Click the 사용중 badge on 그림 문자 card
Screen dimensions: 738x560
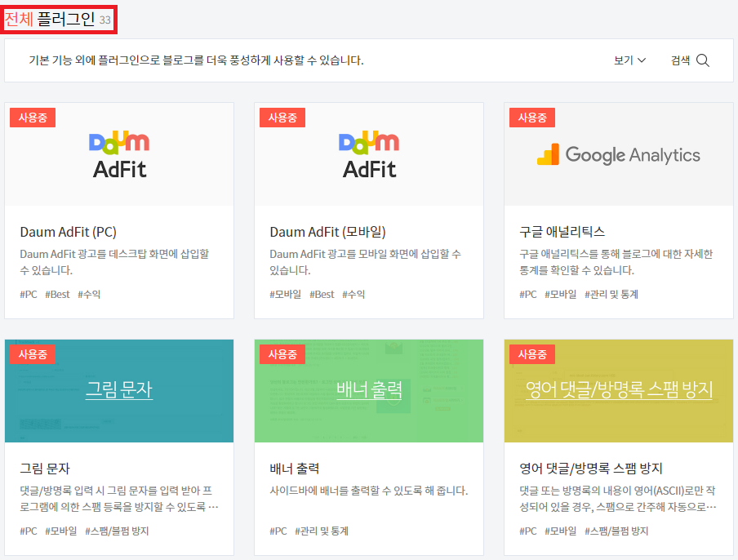point(33,354)
